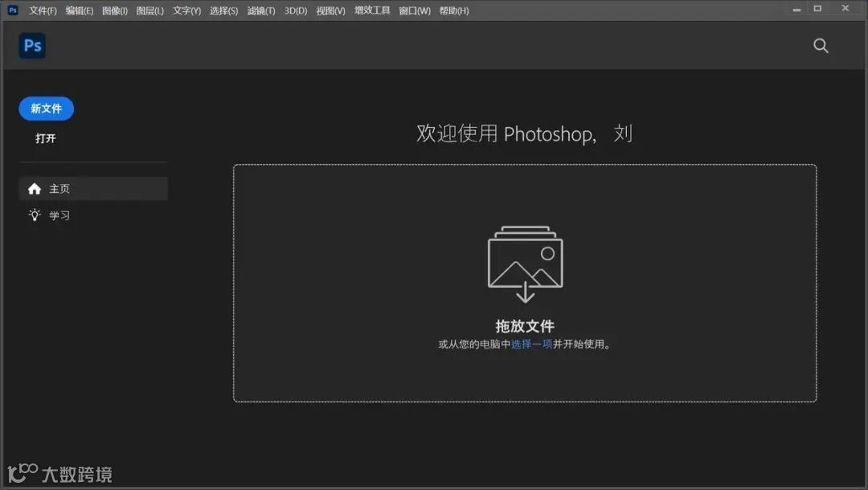
Task: Click the lightbulb icon beside 学习
Action: tap(35, 215)
